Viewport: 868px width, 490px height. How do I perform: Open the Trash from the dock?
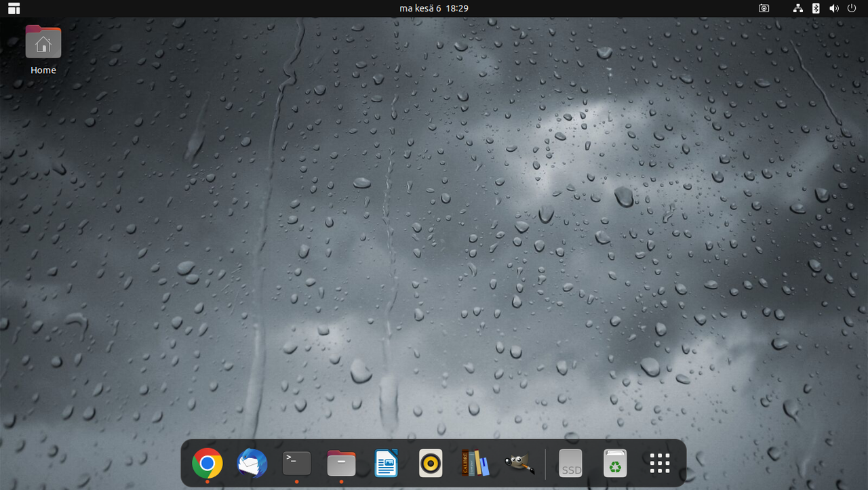615,463
